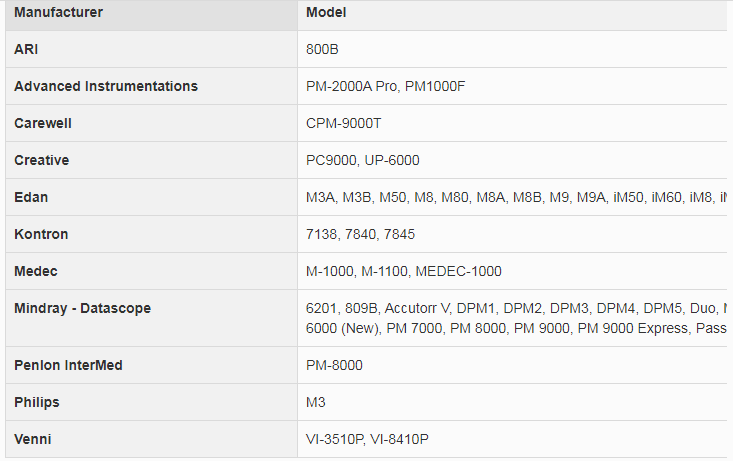Screen dimensions: 733x461
Task: Click the 7138, 7840, 7845 model cell
Action: click(360, 234)
